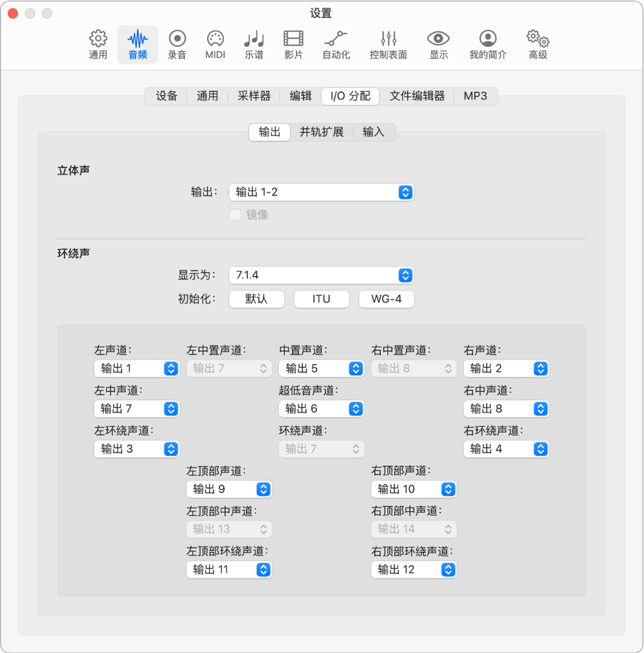Open the 右环绕声道 output dropdown
The height and width of the screenshot is (653, 644).
pos(506,449)
